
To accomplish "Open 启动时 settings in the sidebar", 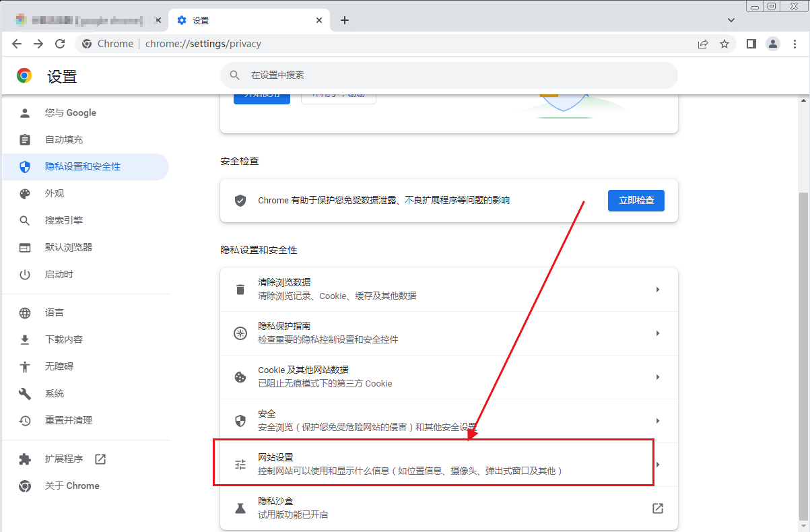I will point(86,274).
